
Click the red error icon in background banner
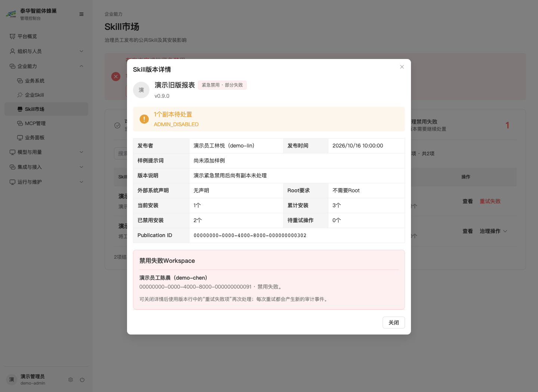point(116,77)
